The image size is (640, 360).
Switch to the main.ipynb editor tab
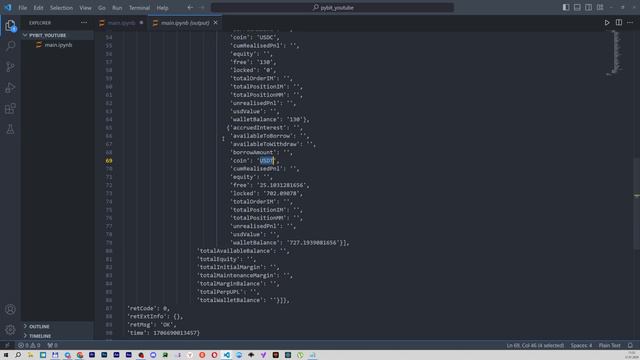121,23
